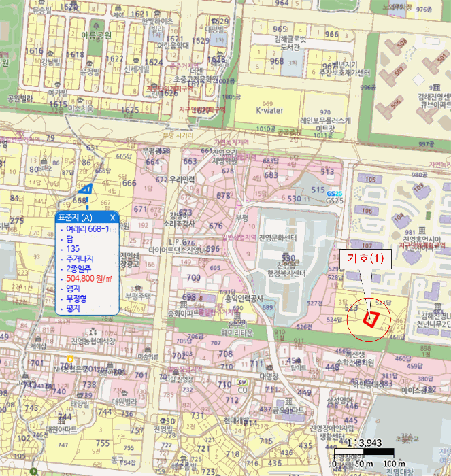Click the 부평 사거리 intersection label
The height and width of the screenshot is (476, 451).
[x=178, y=135]
